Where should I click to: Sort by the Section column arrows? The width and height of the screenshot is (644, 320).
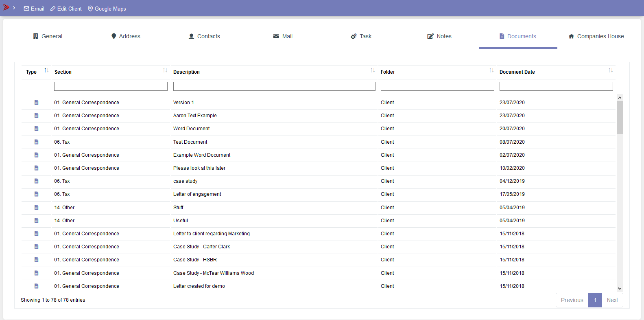click(165, 70)
